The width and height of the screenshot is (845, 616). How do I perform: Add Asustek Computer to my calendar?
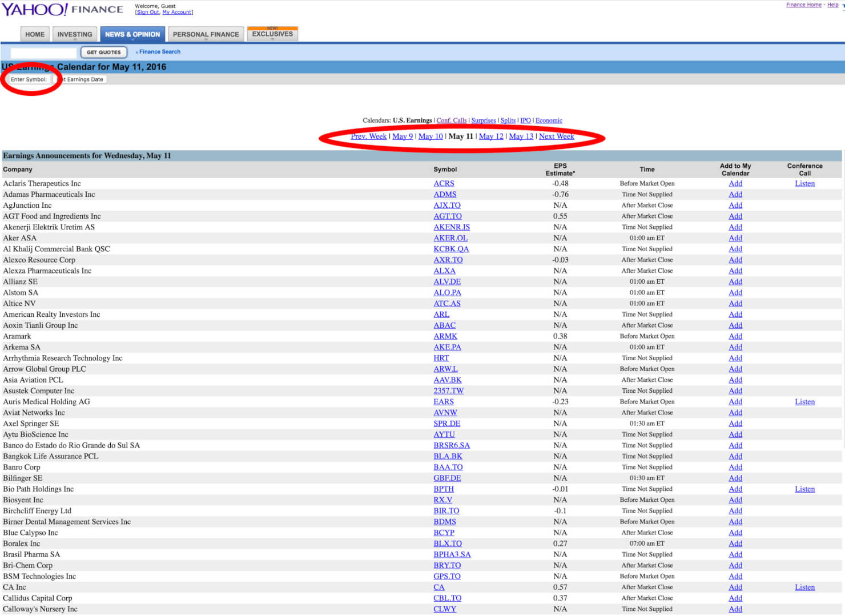tap(735, 391)
